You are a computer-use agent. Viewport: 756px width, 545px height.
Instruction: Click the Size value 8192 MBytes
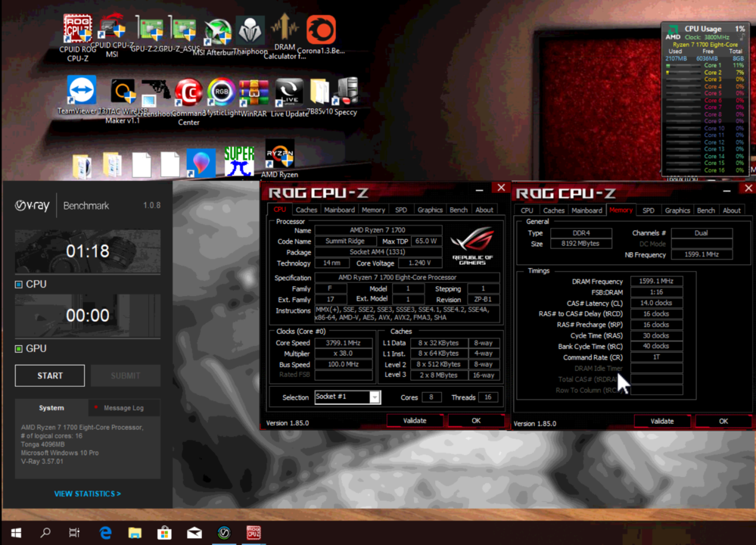(x=581, y=244)
